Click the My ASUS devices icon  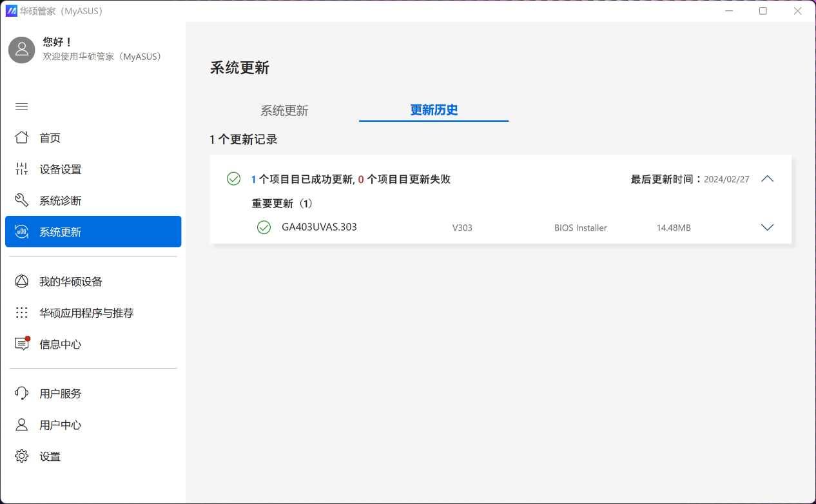(21, 282)
